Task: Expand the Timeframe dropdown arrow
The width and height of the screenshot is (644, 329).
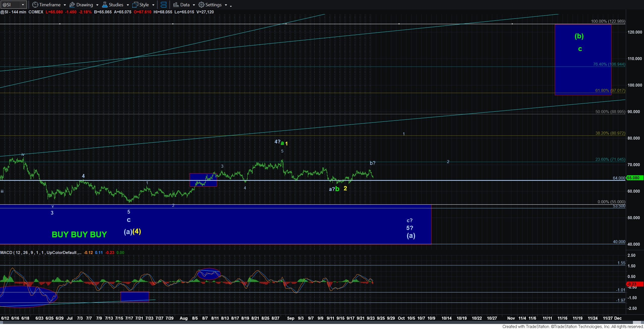Action: pyautogui.click(x=65, y=5)
